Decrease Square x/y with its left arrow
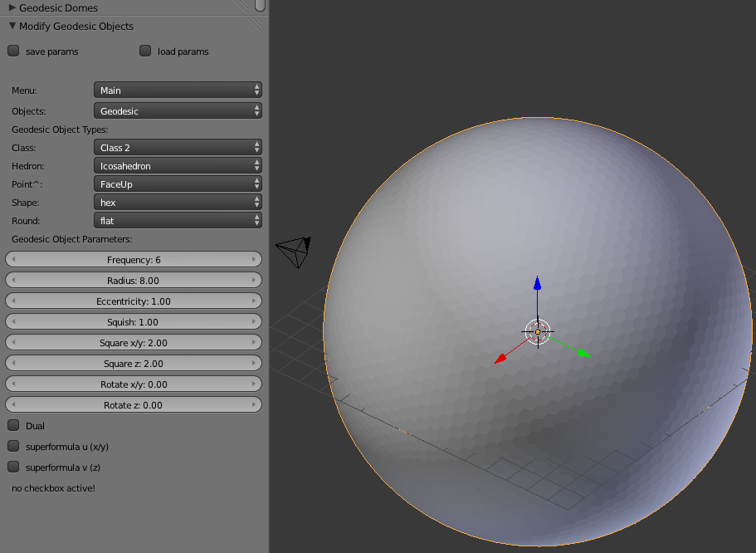This screenshot has height=553, width=756. [x=13, y=343]
